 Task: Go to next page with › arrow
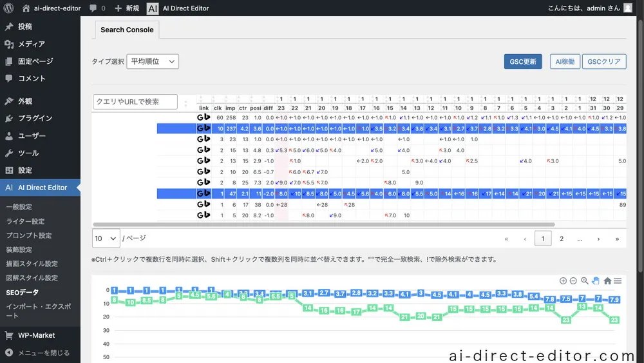click(x=598, y=239)
